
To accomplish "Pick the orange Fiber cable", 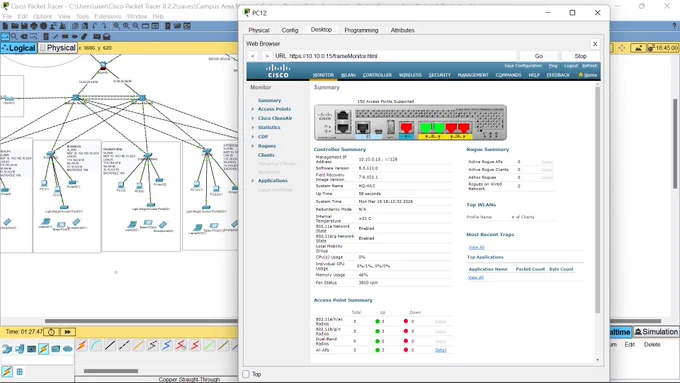I will coord(138,345).
